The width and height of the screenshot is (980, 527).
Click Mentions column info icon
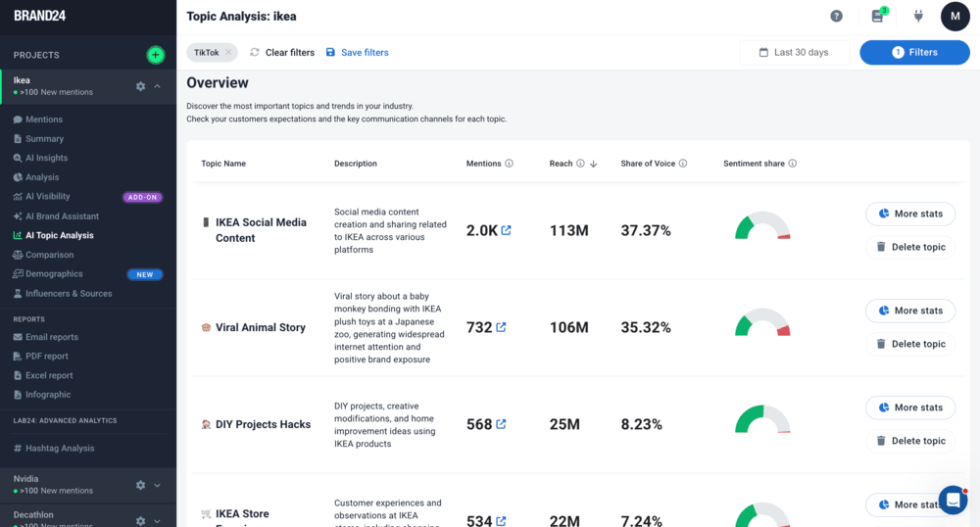[x=509, y=164]
